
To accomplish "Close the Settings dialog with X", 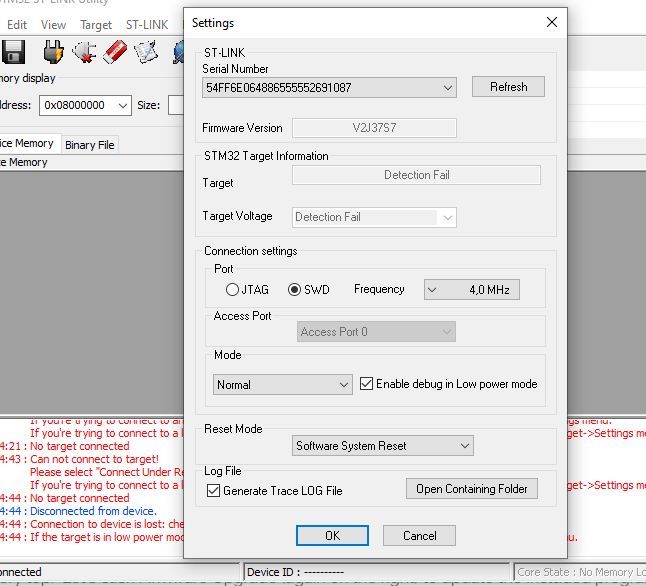I will pyautogui.click(x=552, y=22).
